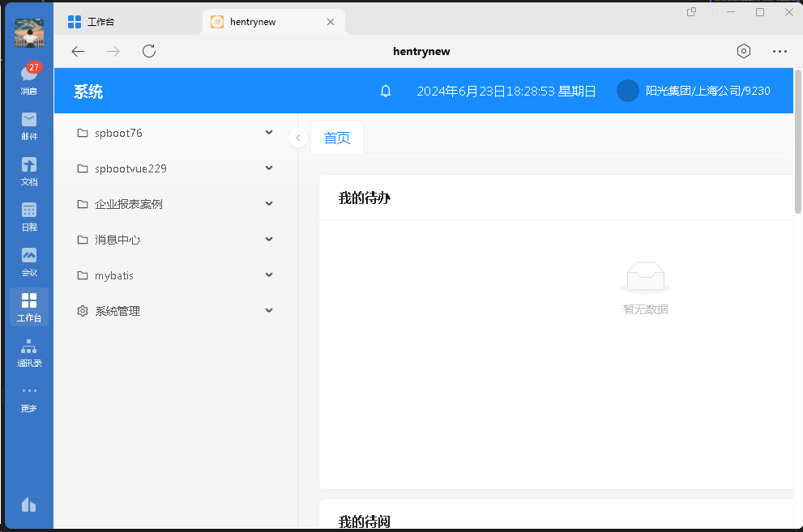Select the hentrynew tab
This screenshot has height=532, width=803.
[x=273, y=22]
